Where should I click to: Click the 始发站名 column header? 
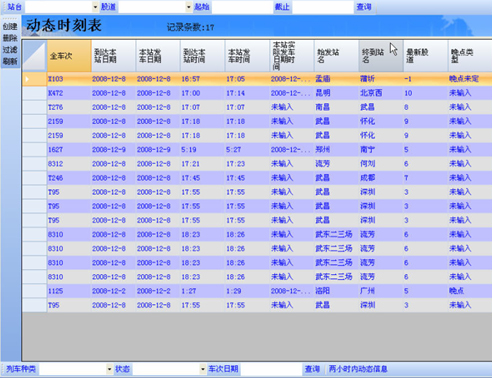337,56
